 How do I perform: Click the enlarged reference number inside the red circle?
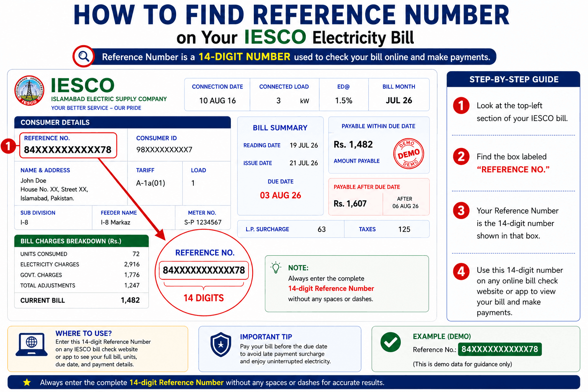click(x=204, y=270)
